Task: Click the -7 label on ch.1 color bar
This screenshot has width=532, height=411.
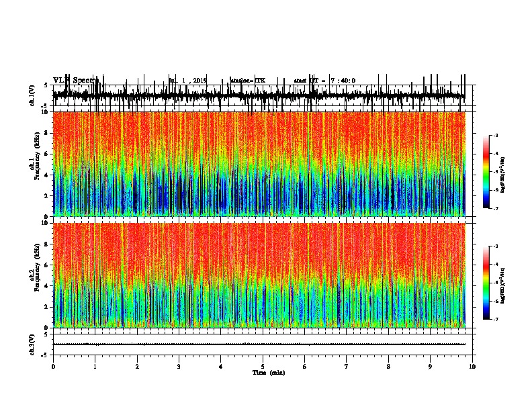Action: coord(496,208)
